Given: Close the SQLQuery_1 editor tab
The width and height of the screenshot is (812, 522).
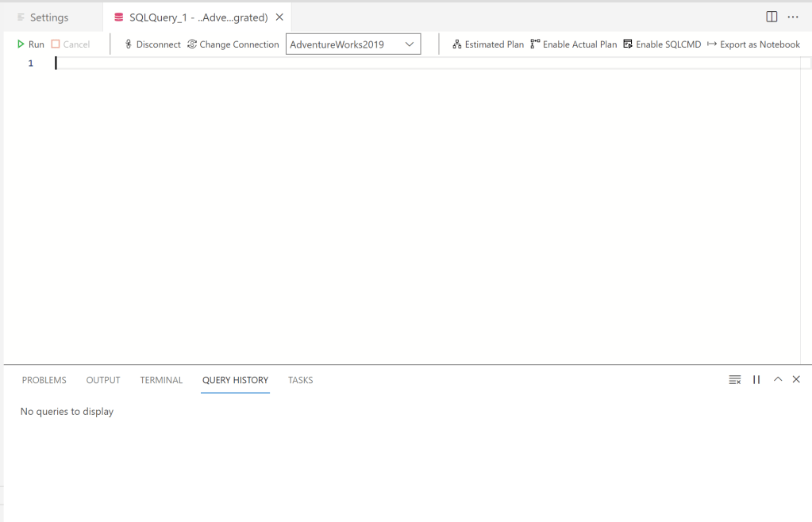Looking at the screenshot, I should [279, 17].
